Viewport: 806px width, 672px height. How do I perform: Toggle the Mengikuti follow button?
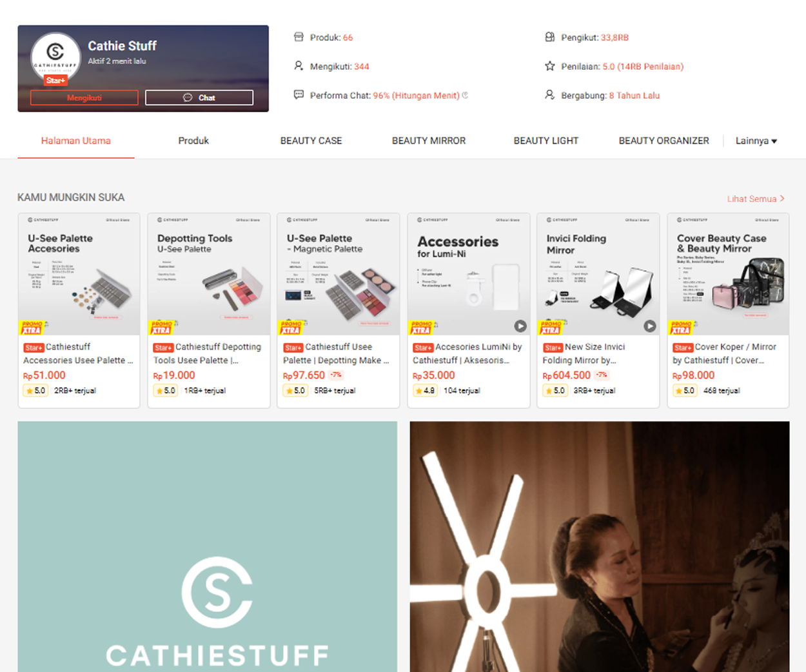(84, 97)
